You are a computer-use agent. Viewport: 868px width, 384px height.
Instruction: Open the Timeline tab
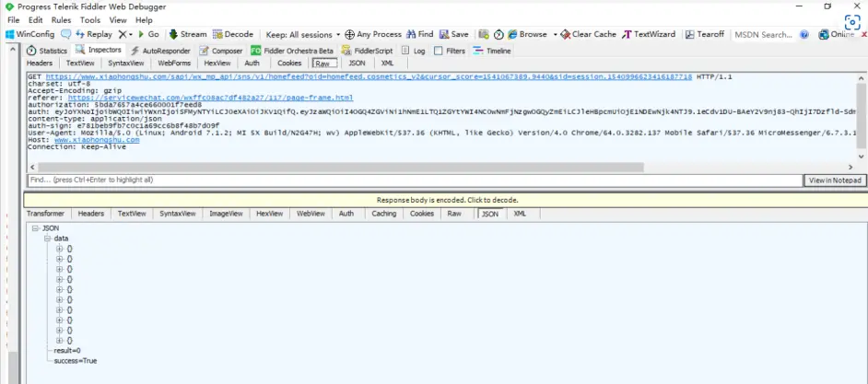pos(492,51)
